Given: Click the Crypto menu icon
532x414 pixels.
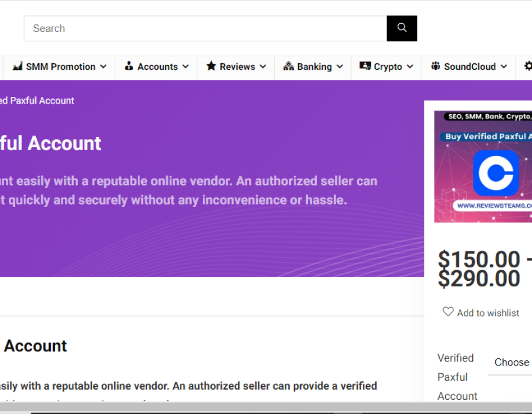Looking at the screenshot, I should click(365, 66).
